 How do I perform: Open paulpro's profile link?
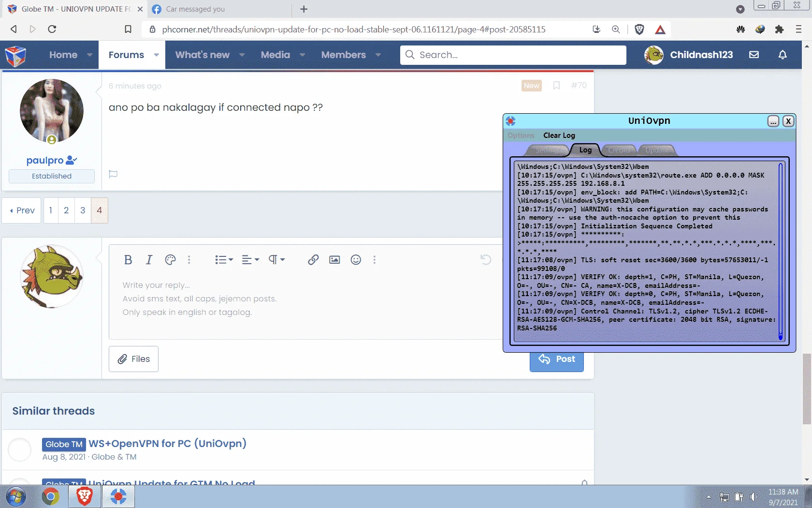pyautogui.click(x=45, y=160)
